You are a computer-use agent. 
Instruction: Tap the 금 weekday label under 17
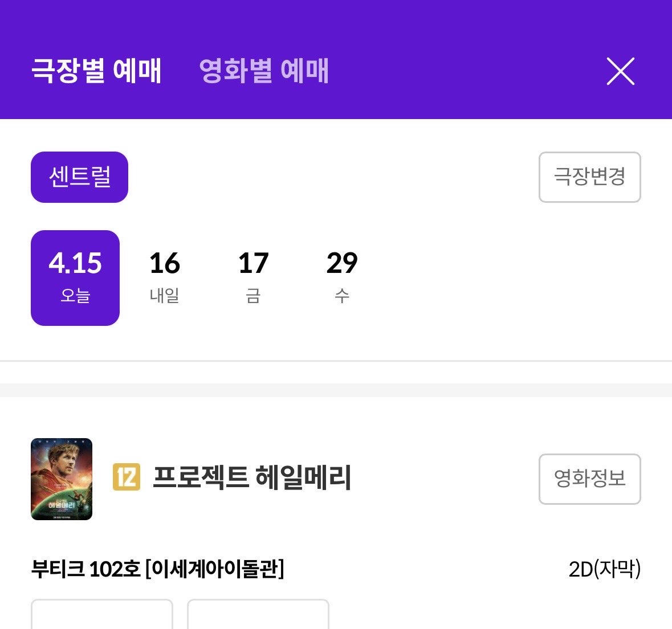pyautogui.click(x=253, y=296)
